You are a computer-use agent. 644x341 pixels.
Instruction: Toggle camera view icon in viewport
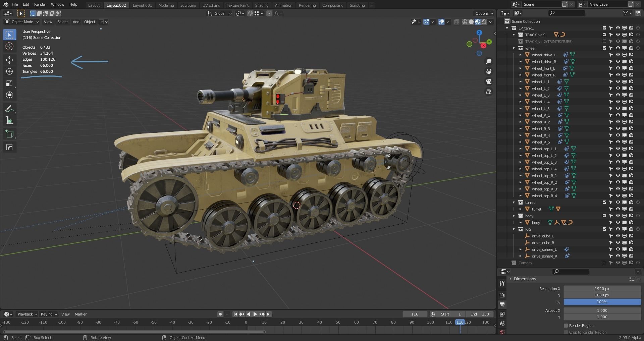coord(489,81)
